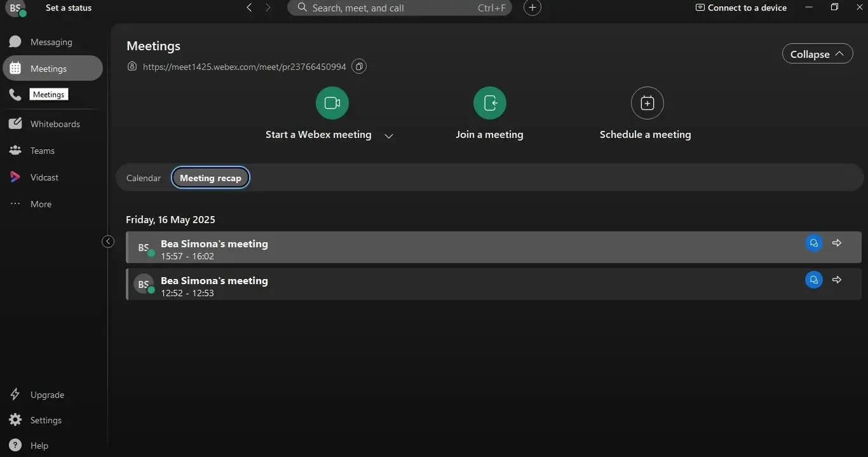Click the Join a meeting icon
This screenshot has width=868, height=457.
[489, 103]
